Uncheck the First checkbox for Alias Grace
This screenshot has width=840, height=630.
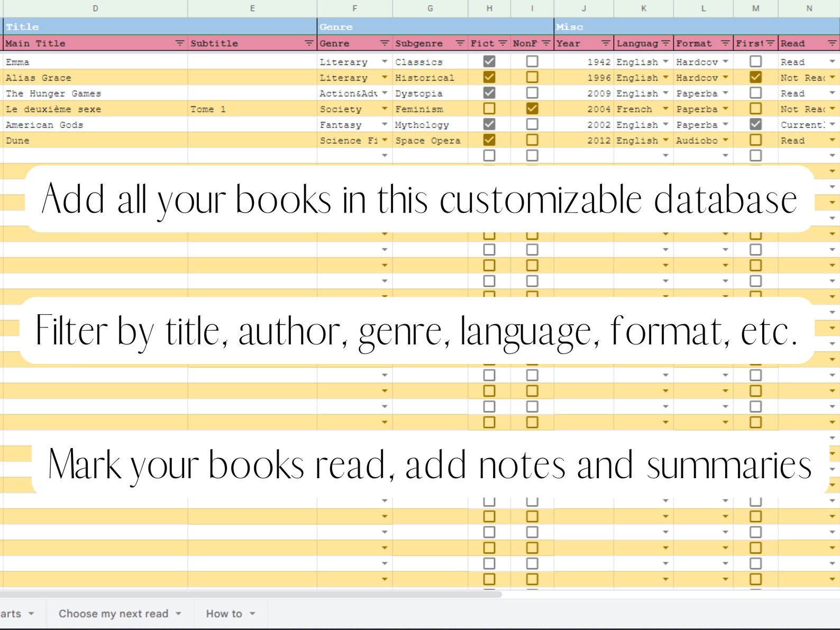coord(756,77)
